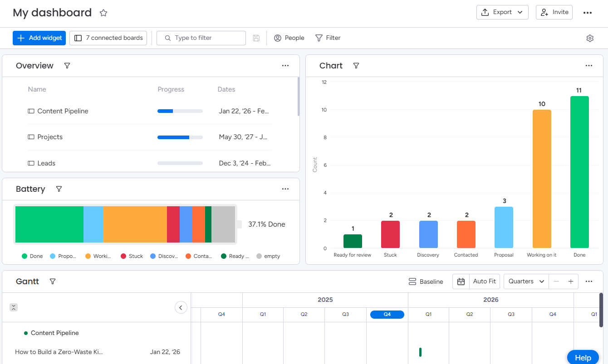
Task: Click the Auto Fit button
Action: [485, 281]
